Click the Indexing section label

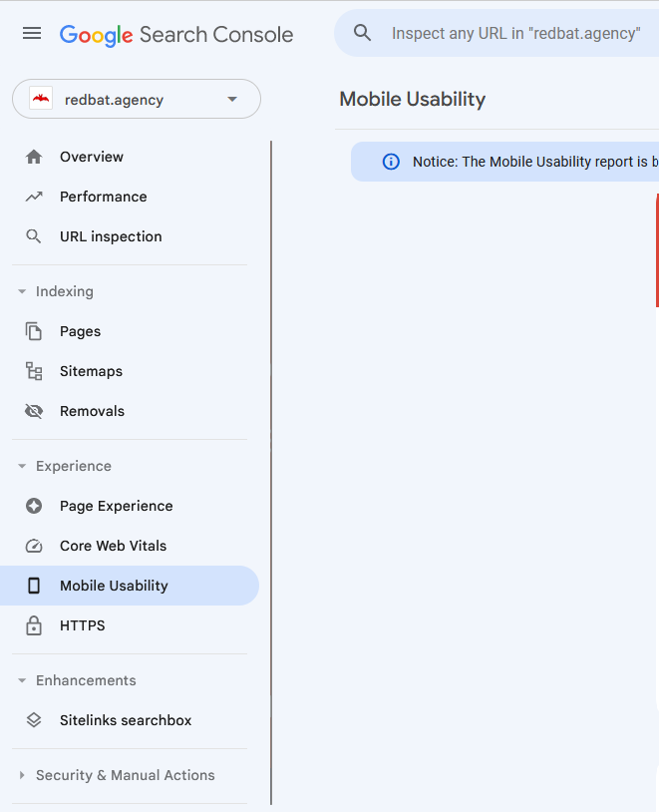tap(65, 291)
